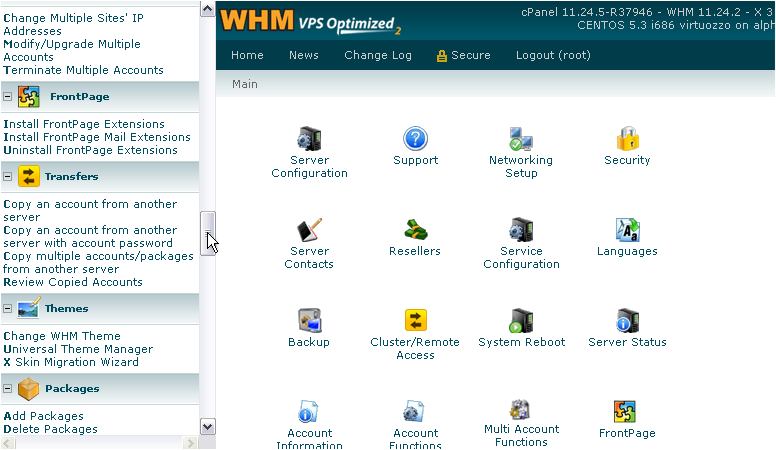This screenshot has width=776, height=450.
Task: Open Delete Packages
Action: (50, 429)
